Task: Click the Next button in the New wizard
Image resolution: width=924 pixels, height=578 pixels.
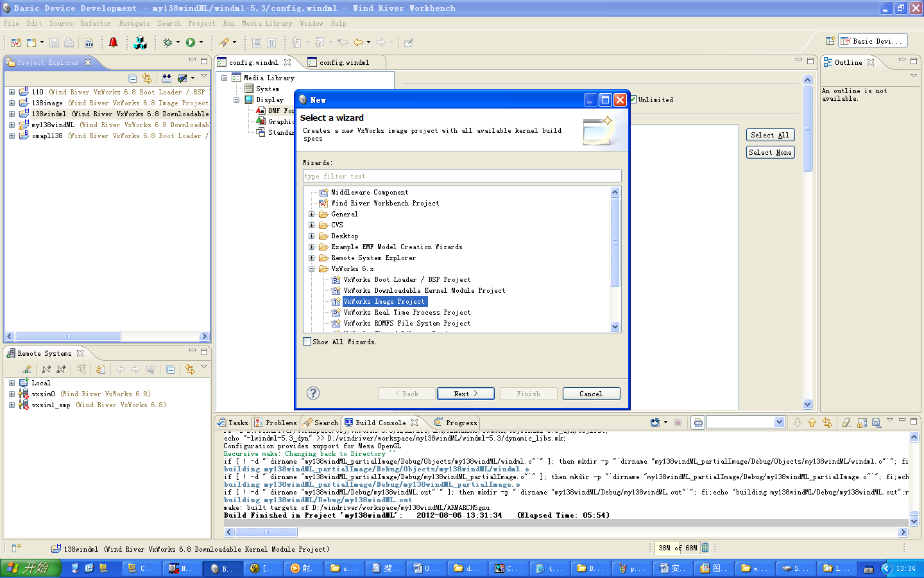Action: tap(465, 394)
